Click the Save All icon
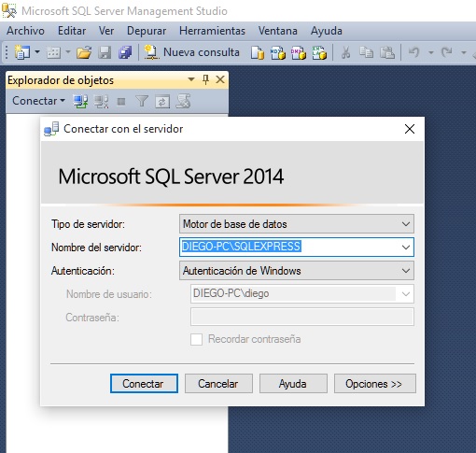476x453 pixels. coord(125,52)
